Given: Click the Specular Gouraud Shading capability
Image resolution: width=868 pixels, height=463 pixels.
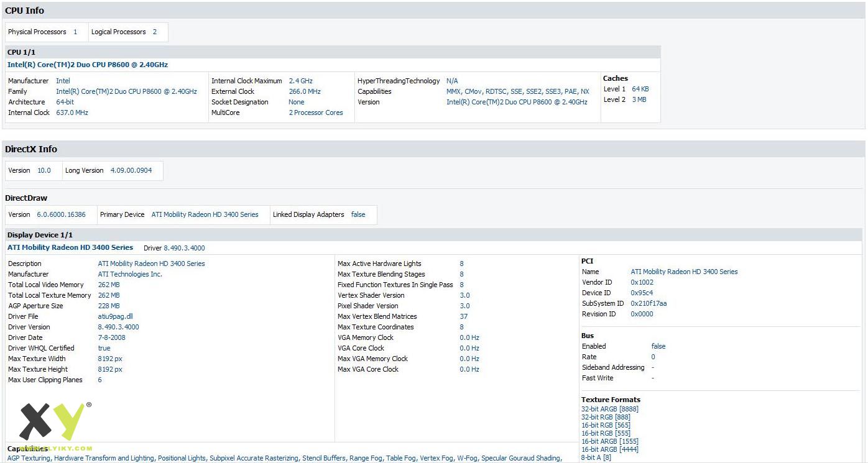Looking at the screenshot, I should point(520,458).
